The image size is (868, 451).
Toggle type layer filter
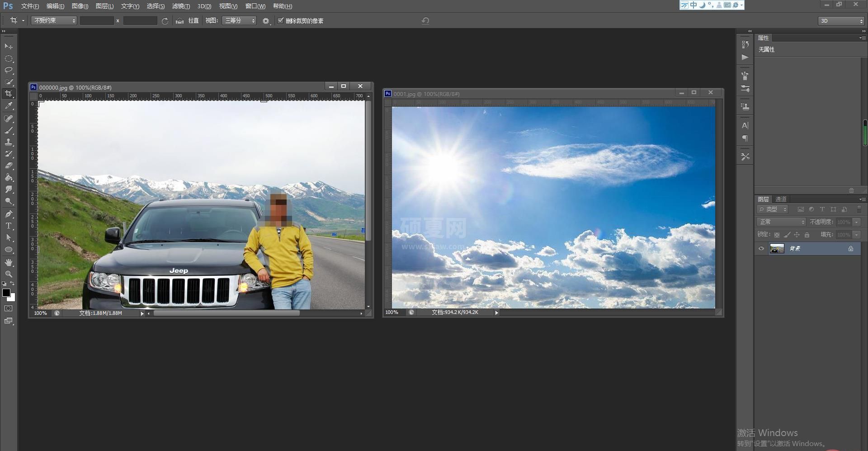[x=822, y=209]
